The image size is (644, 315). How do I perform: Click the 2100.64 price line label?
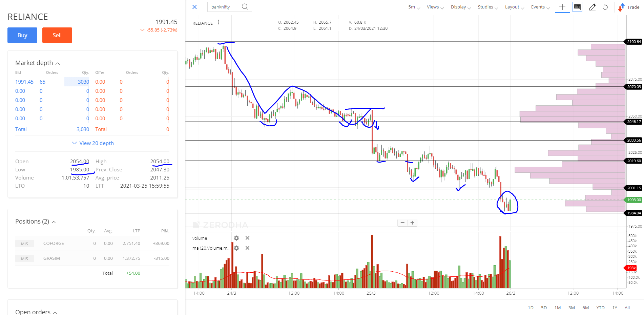click(633, 42)
